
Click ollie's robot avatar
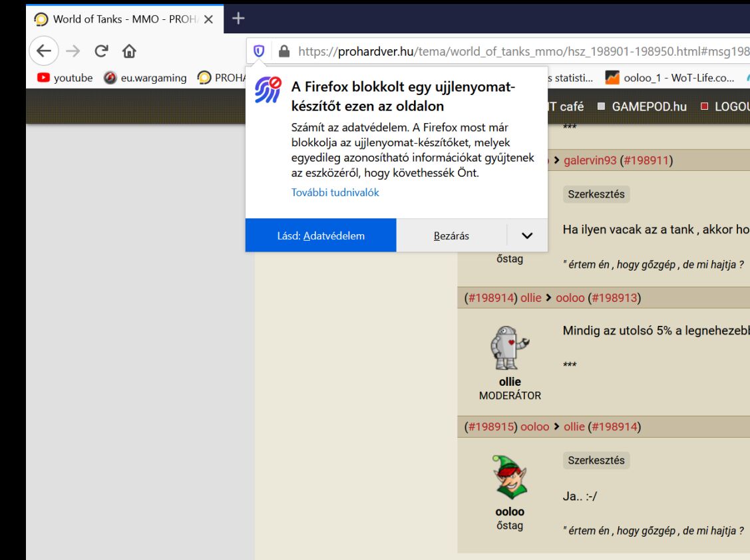[509, 348]
